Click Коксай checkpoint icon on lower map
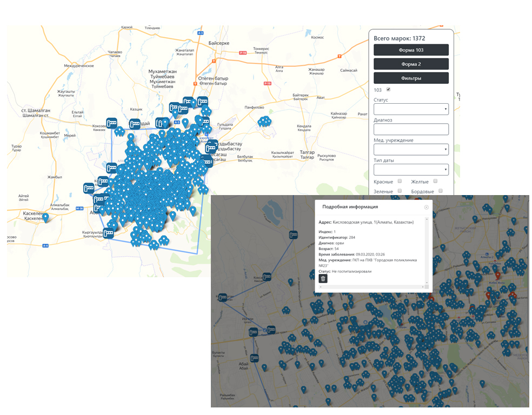This screenshot has height=415, width=532. tap(267, 277)
